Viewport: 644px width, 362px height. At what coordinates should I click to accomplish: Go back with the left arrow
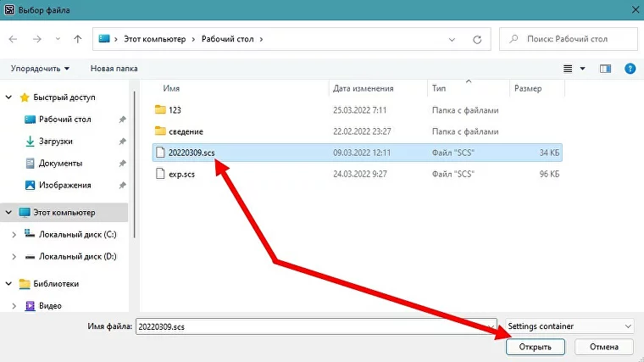[14, 39]
